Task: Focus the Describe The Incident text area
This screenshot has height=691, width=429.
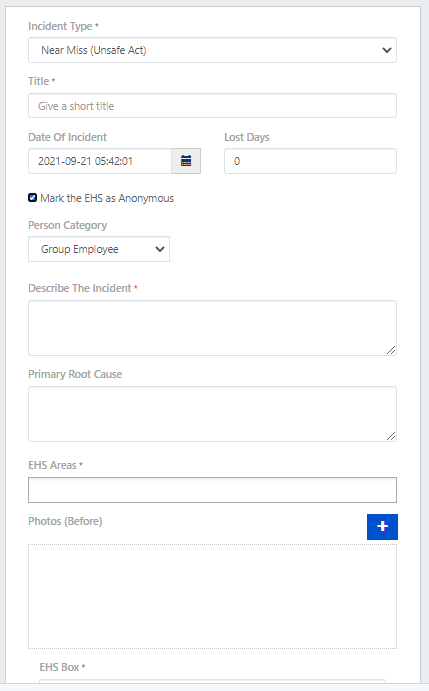Action: [213, 328]
